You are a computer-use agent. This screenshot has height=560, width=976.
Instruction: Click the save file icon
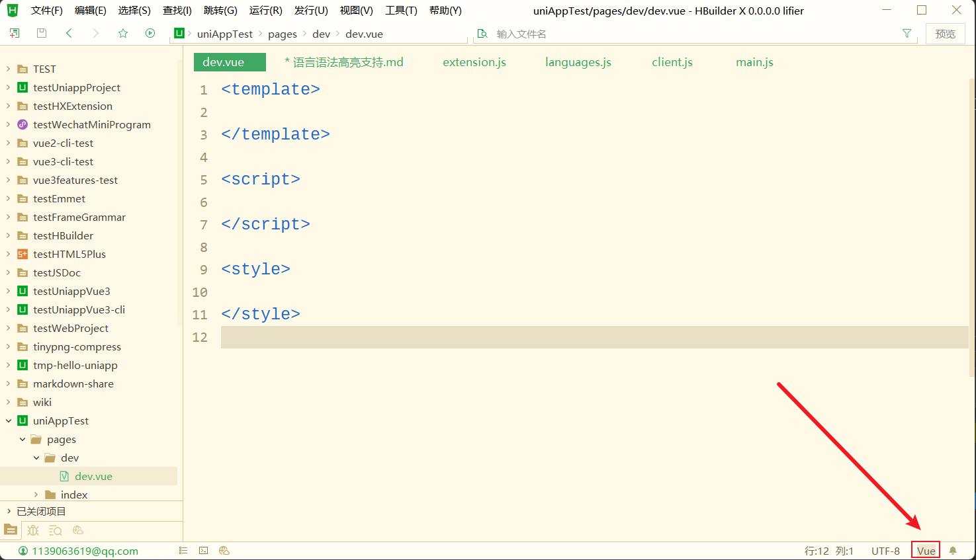pos(42,33)
